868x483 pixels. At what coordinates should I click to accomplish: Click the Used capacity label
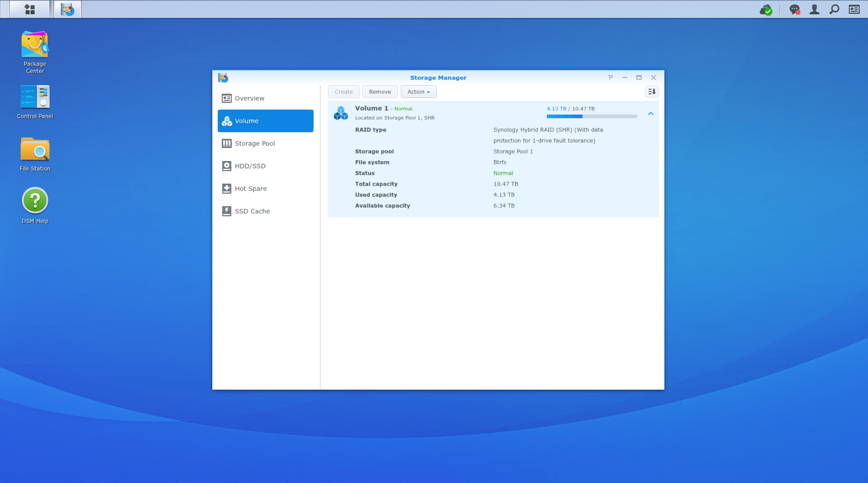tap(376, 195)
